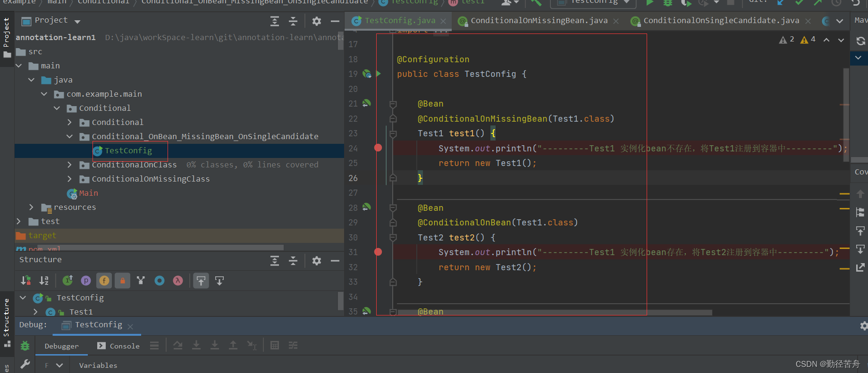Expand all nodes in Project panel
This screenshot has height=373, width=868.
275,21
